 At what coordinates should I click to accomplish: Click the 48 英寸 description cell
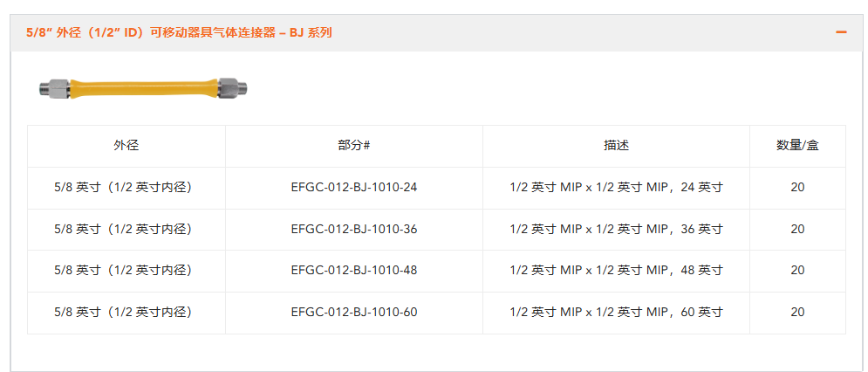pos(616,271)
